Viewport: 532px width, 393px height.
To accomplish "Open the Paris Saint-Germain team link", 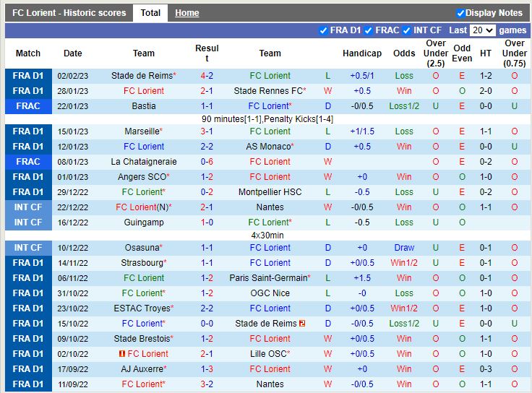I will [x=268, y=278].
